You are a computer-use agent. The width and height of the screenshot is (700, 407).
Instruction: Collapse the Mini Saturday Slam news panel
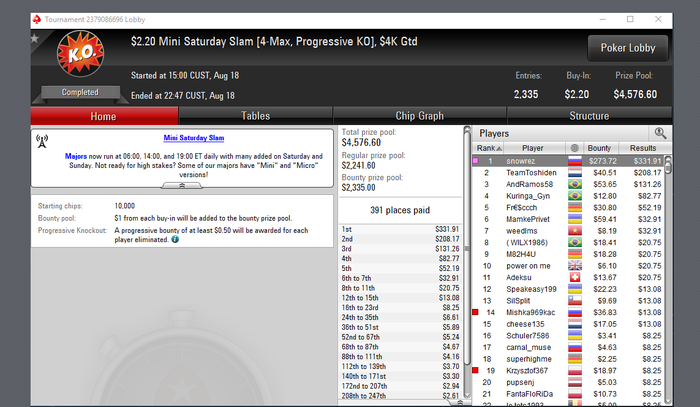pos(182,185)
